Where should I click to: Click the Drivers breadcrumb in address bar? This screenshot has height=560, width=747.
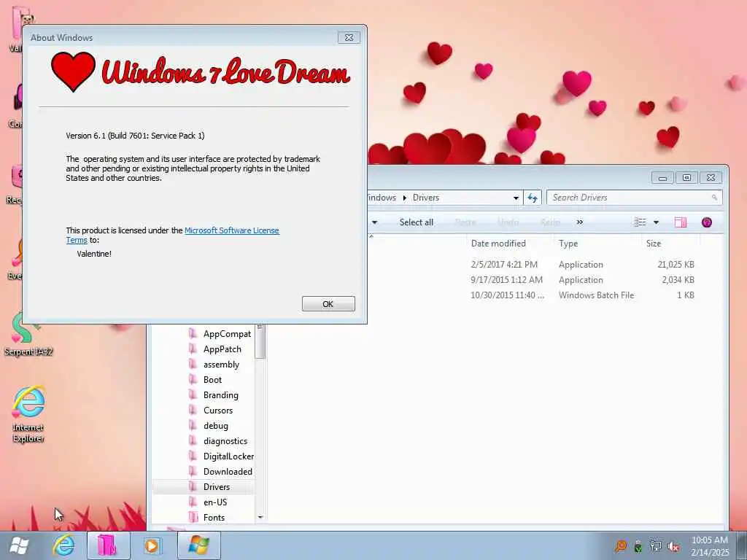(426, 198)
